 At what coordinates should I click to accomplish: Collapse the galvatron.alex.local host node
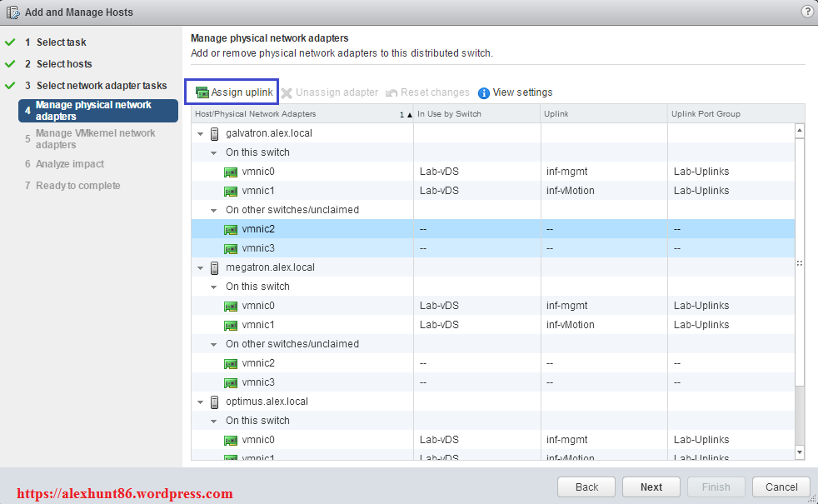point(200,133)
